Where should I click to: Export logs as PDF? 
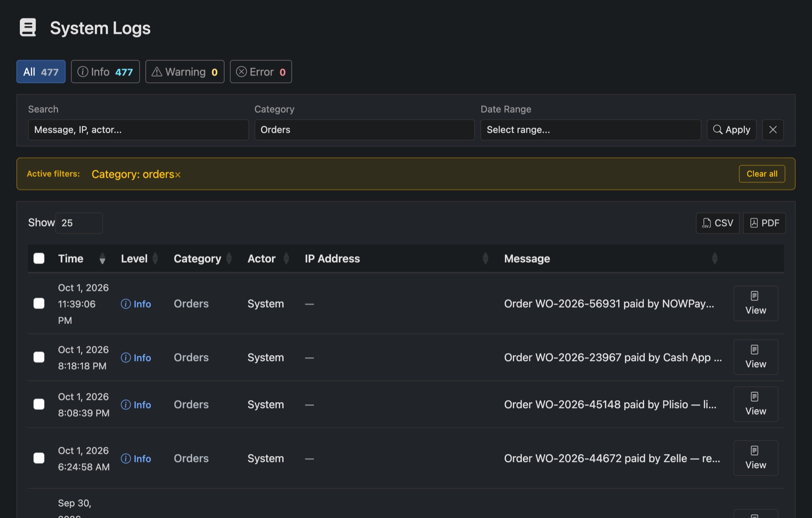tap(764, 223)
